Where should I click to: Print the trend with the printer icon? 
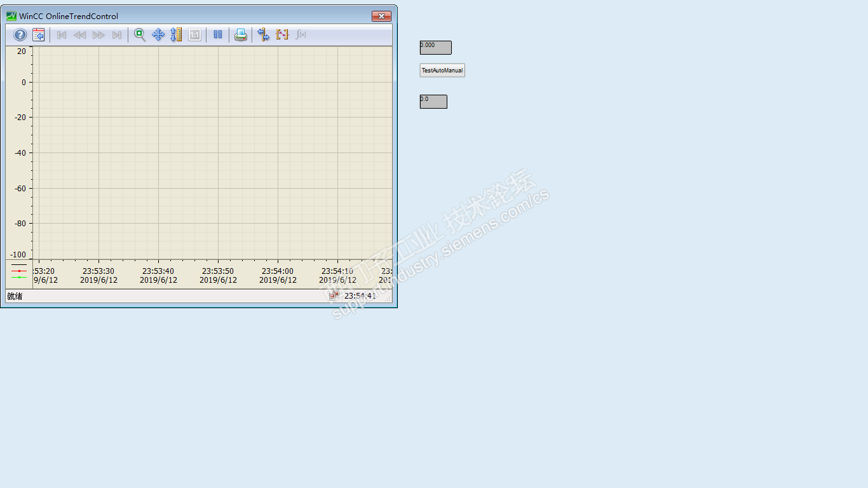point(241,35)
